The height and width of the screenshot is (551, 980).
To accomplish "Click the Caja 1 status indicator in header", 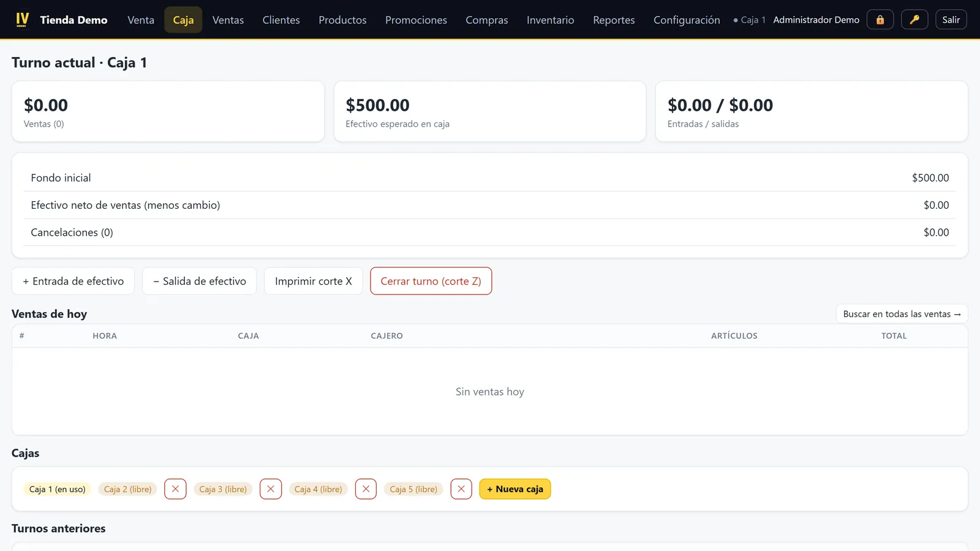I will click(x=749, y=20).
